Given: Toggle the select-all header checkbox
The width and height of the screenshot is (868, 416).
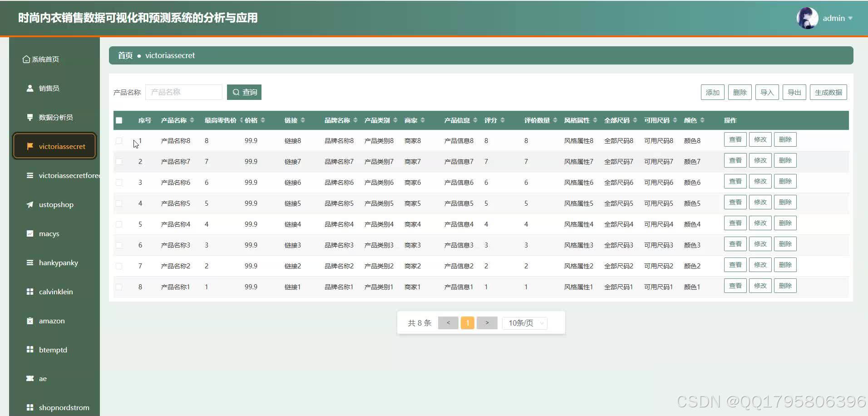Looking at the screenshot, I should click(x=119, y=120).
